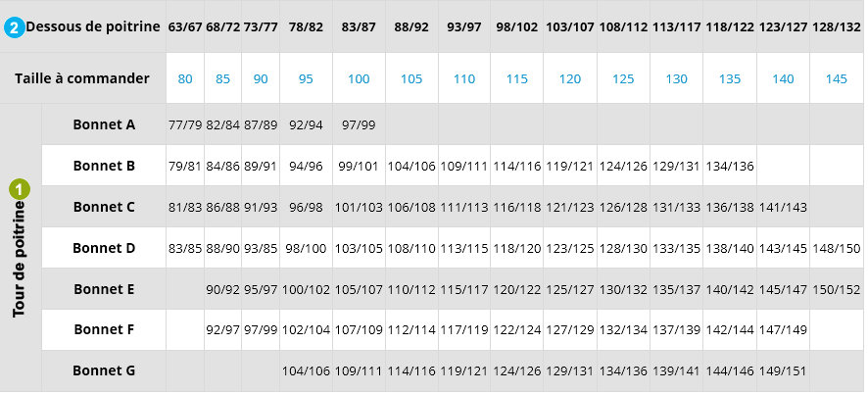Click cell 148/150 in Bonnet D row
The image size is (868, 394).
tap(836, 249)
